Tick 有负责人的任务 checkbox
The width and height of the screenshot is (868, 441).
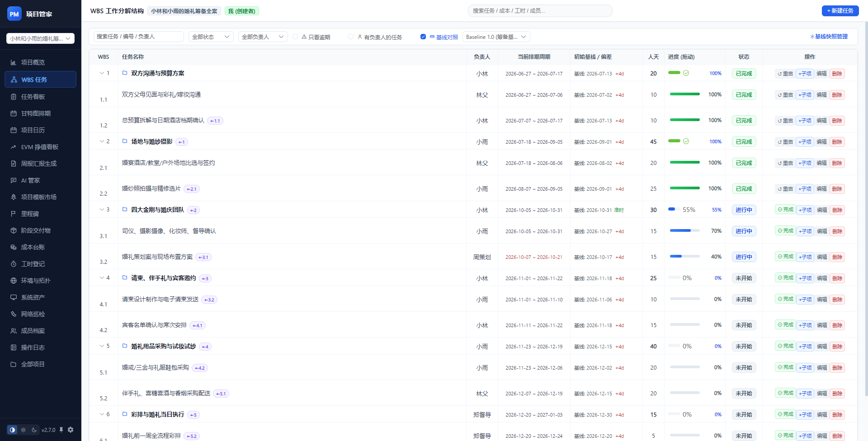(x=351, y=37)
